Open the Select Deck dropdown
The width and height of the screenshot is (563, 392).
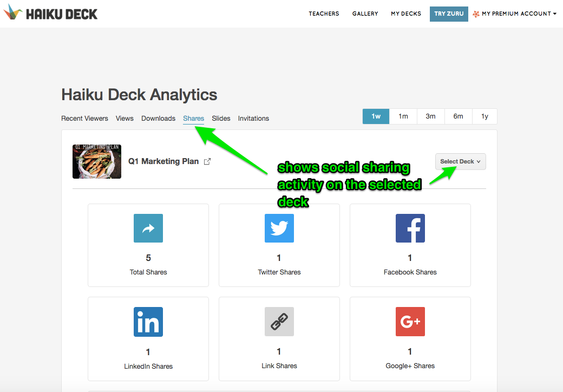pos(460,161)
